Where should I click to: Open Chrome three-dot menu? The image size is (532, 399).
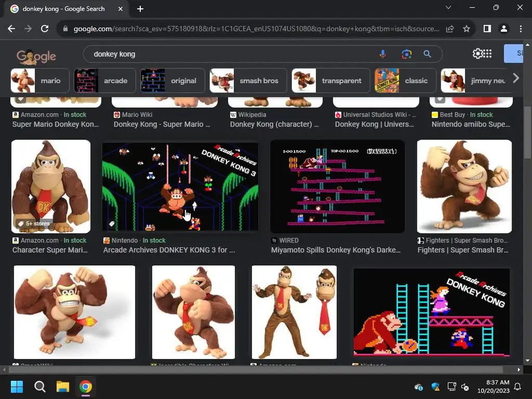point(521,29)
